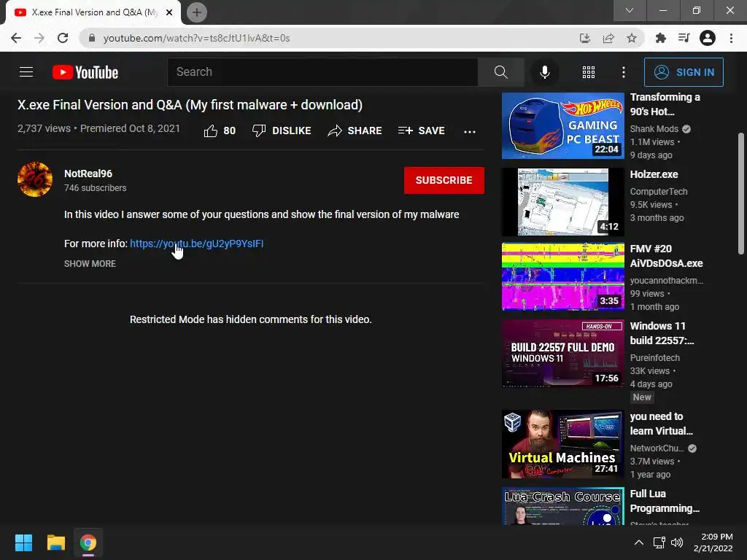Open Hot Wheels Gaming PC Beast thumbnail

[562, 125]
